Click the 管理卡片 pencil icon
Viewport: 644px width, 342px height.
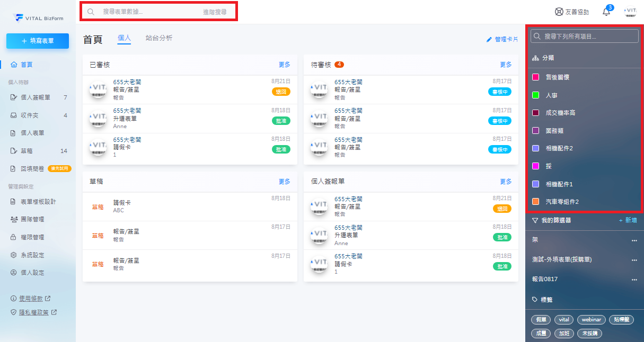tap(489, 39)
